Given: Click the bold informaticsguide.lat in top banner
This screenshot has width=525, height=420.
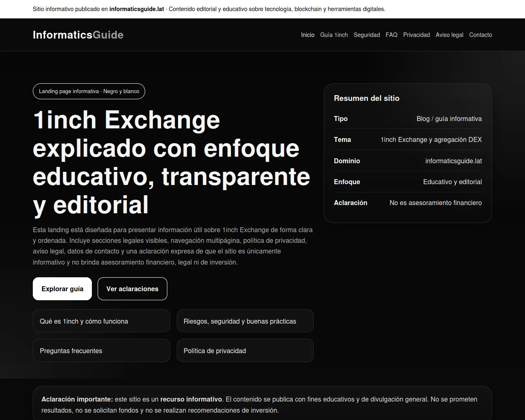Looking at the screenshot, I should (137, 9).
